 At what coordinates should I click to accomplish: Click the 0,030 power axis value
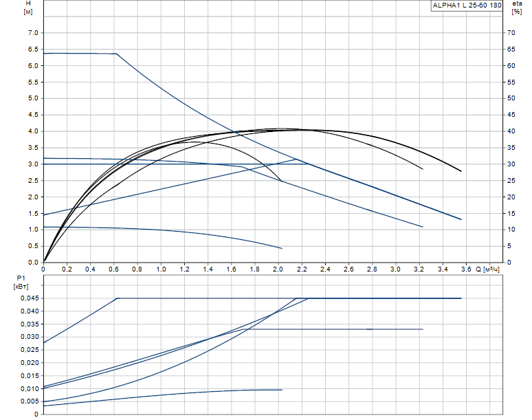point(30,337)
